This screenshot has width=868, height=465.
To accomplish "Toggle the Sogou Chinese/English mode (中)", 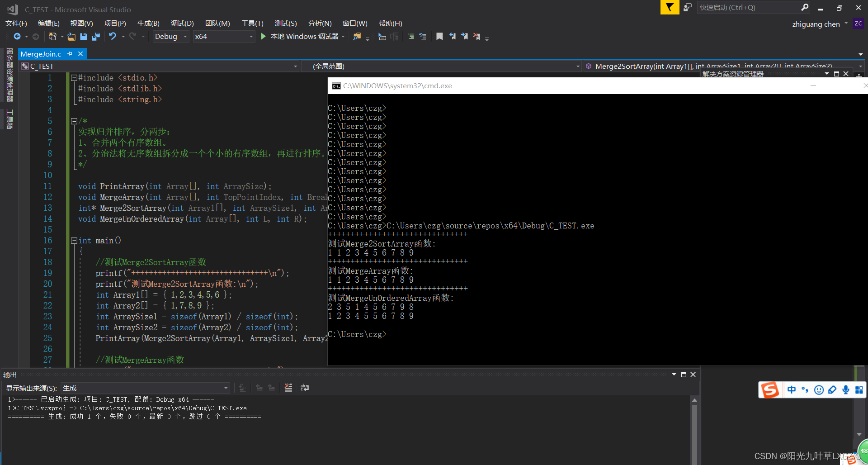I will point(792,390).
